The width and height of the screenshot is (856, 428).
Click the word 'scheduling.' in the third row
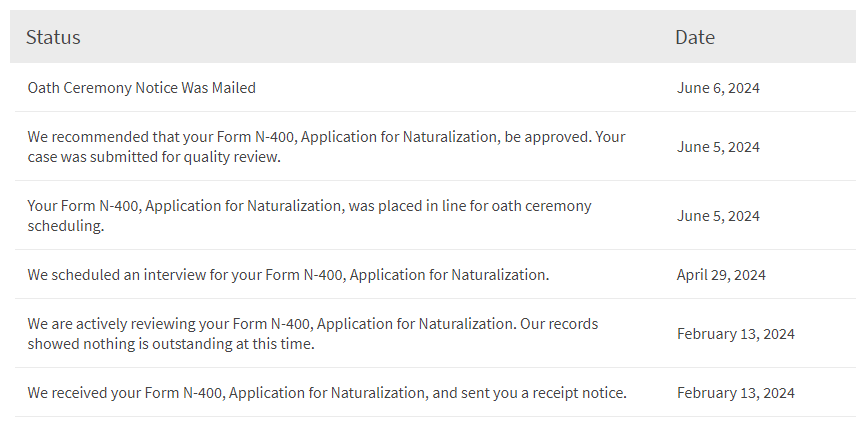pyautogui.click(x=66, y=226)
